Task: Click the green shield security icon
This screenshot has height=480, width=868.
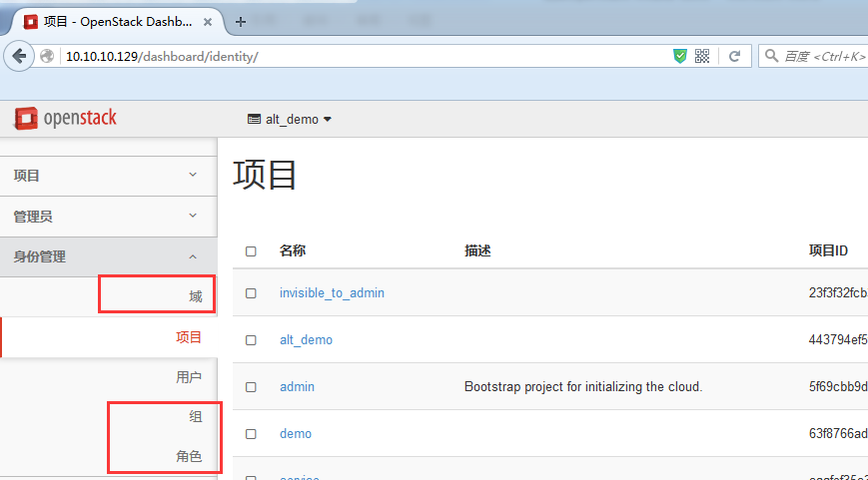Action: (x=680, y=56)
